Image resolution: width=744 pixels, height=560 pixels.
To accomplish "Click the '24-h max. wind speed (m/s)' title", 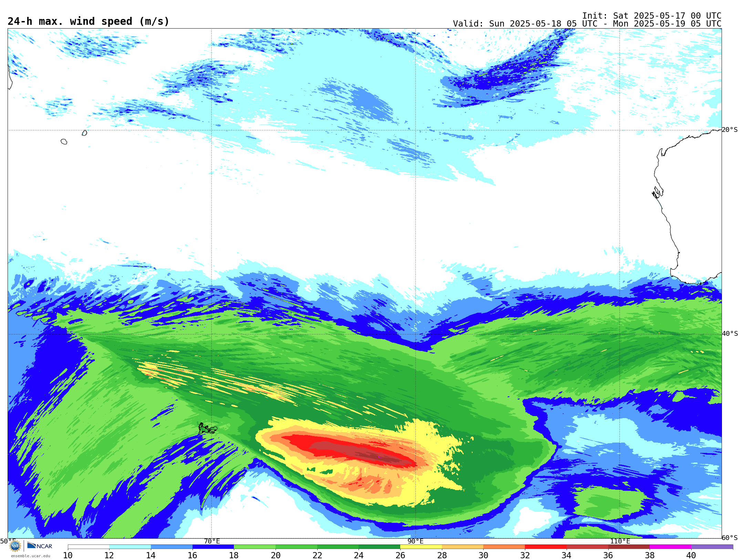I will click(89, 21).
